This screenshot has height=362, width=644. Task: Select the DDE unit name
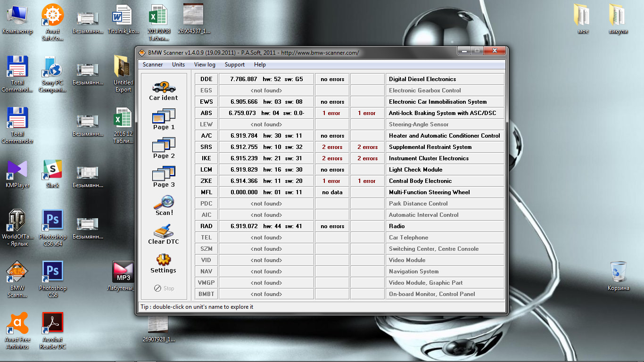(206, 79)
